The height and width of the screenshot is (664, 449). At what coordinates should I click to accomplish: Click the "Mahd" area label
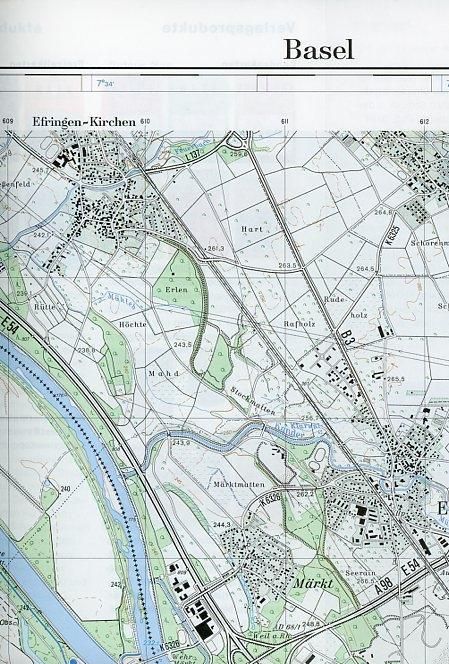click(164, 374)
